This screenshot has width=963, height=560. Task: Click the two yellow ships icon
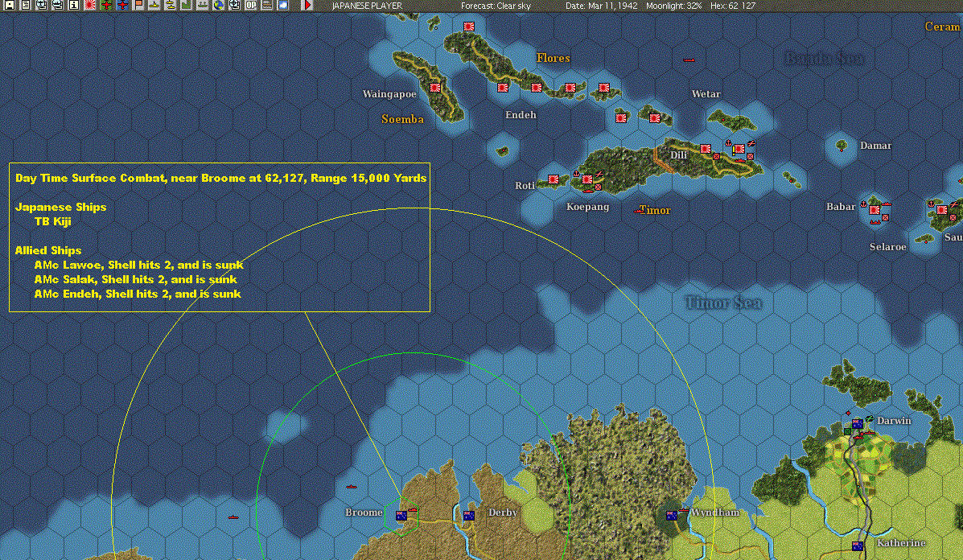coord(170,5)
